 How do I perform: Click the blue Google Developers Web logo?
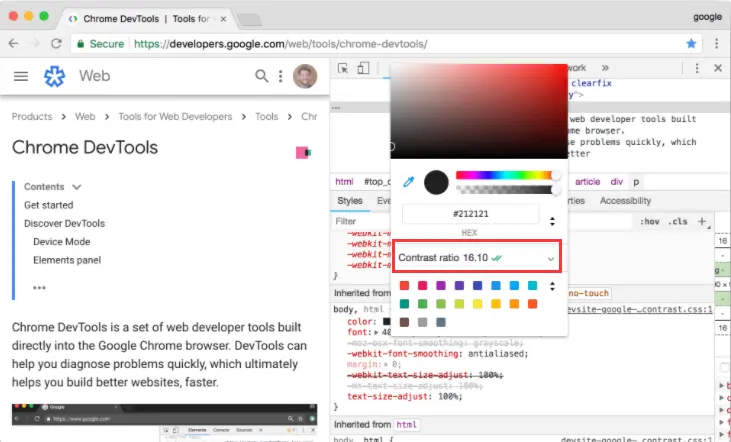tap(55, 76)
